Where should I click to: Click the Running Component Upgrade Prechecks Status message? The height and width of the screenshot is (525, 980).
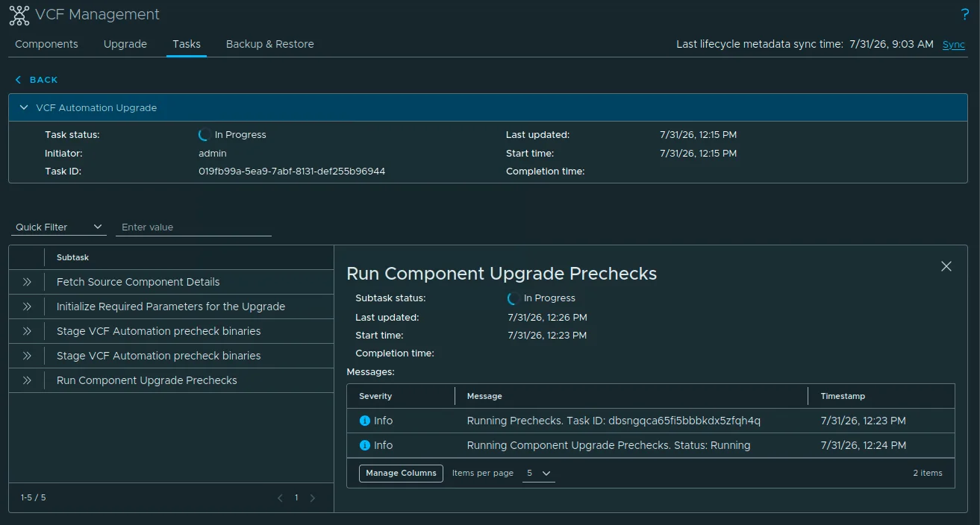(608, 445)
